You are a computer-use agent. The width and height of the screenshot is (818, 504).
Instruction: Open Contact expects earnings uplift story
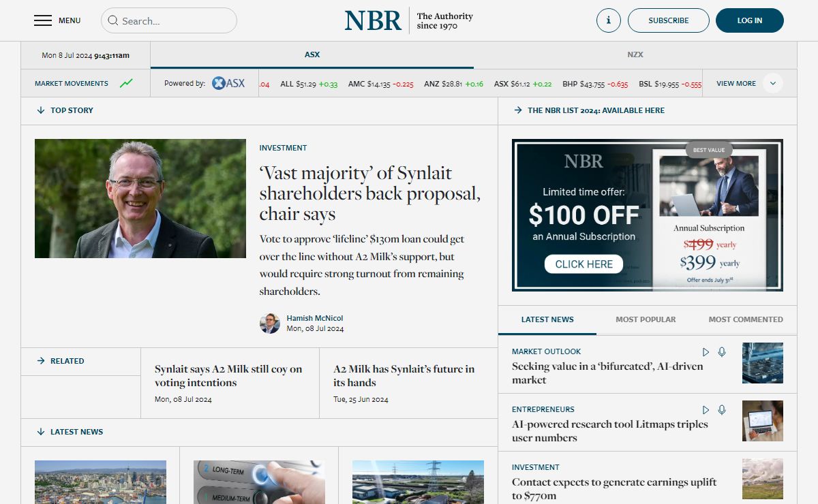614,489
